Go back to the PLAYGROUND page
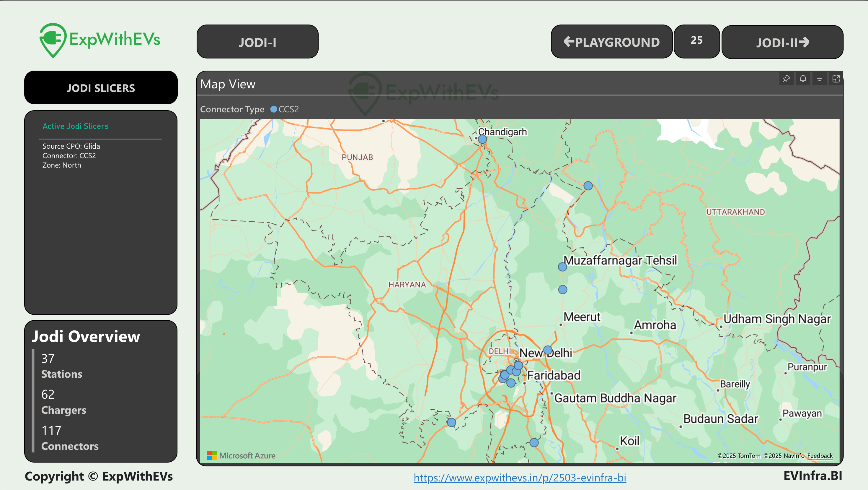868x490 pixels. [611, 42]
